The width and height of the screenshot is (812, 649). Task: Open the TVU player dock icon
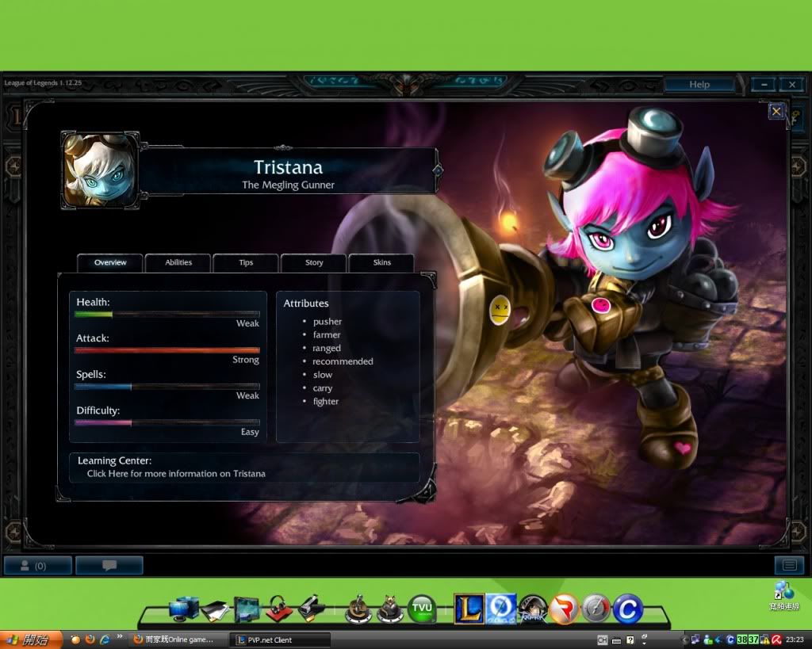coord(422,609)
